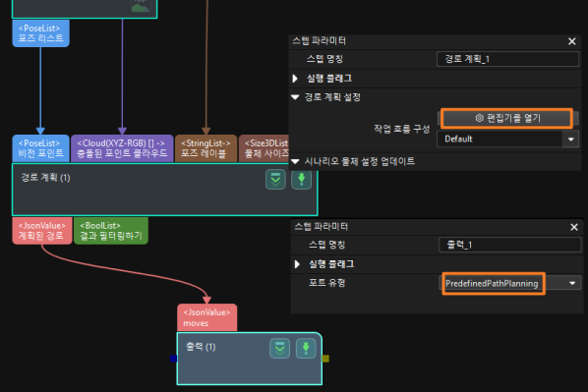
Task: Open the editor with 편집기를 열기 button
Action: click(x=506, y=119)
